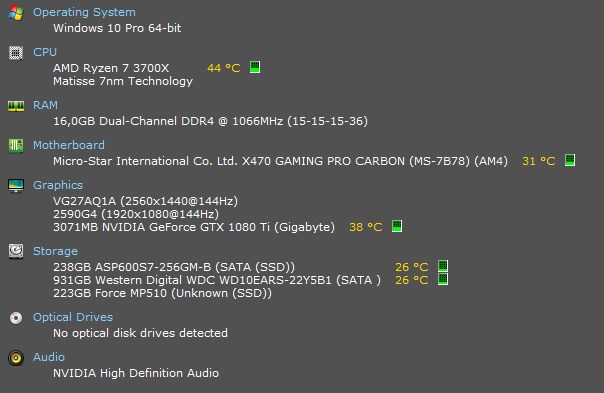Open the CPU section heading
Screen dimensions: 604x393
[x=45, y=52]
